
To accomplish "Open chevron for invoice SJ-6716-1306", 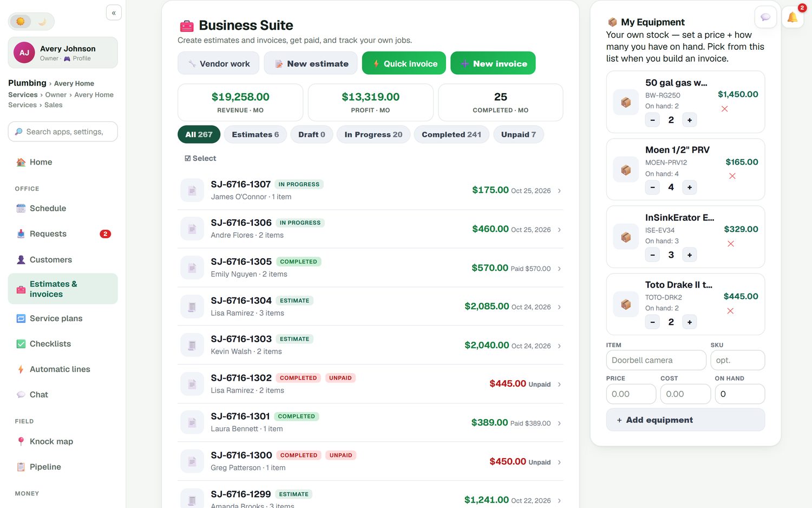I will (x=559, y=230).
